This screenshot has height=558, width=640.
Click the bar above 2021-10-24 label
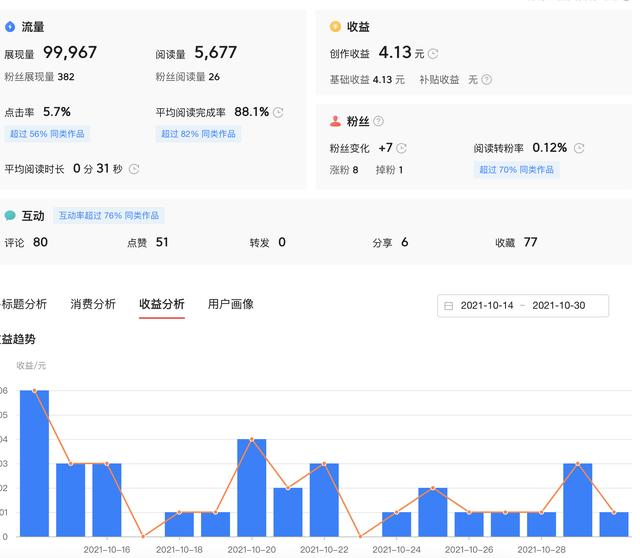pyautogui.click(x=396, y=524)
